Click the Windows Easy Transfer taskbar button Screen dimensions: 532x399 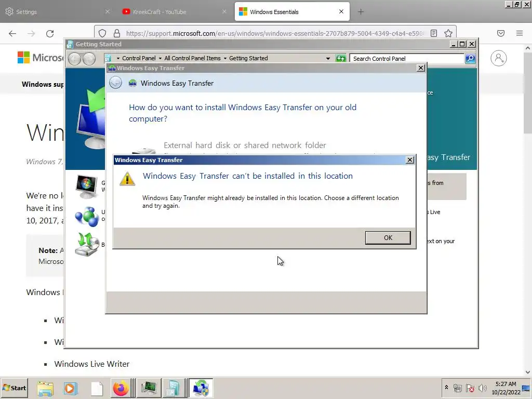tap(201, 388)
